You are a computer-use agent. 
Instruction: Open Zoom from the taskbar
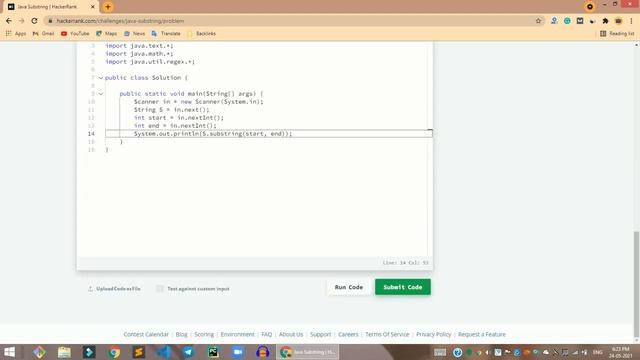pyautogui.click(x=238, y=352)
